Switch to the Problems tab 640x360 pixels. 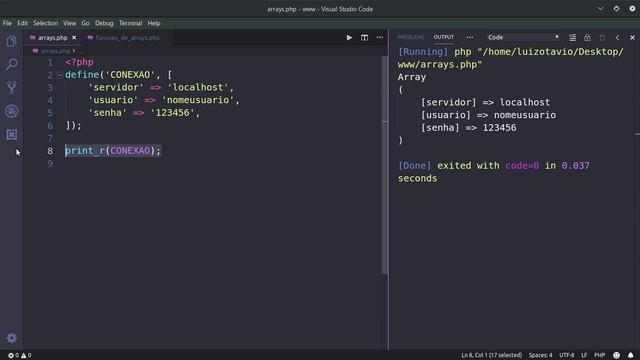[x=411, y=37]
